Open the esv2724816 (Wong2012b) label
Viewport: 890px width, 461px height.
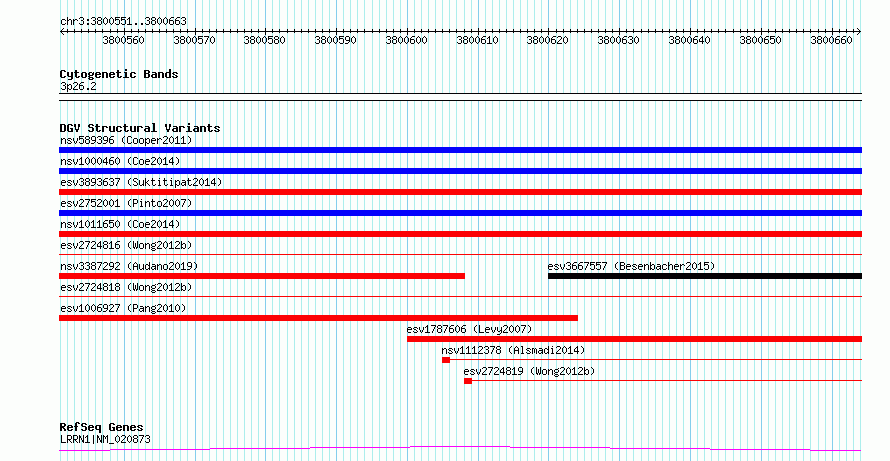pyautogui.click(x=126, y=245)
